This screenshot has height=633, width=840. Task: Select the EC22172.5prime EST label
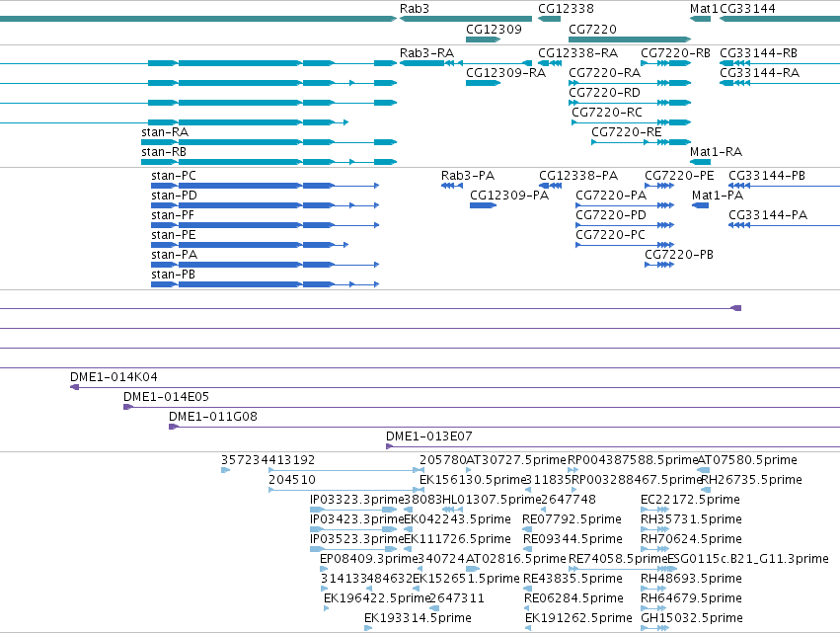coord(691,500)
